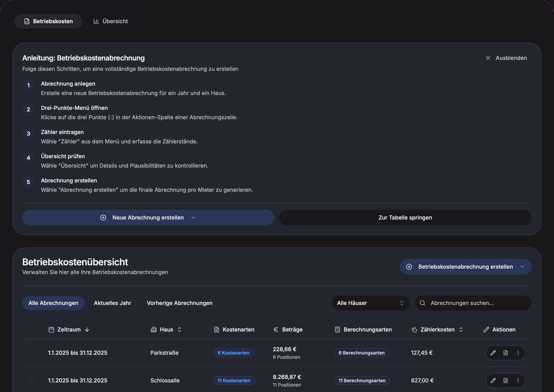
Task: Click the search magnifier icon
Action: pos(422,303)
